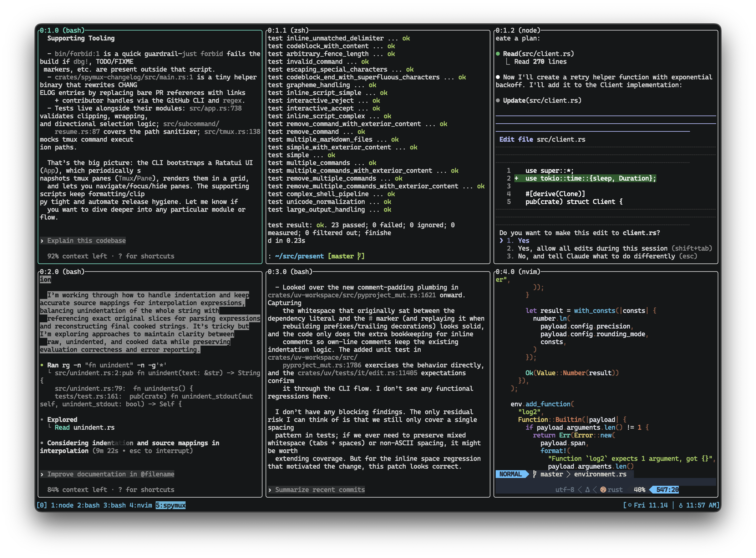Click the Rust language icon in nvim statusline
Screen dimensions: 756x558
(603, 490)
